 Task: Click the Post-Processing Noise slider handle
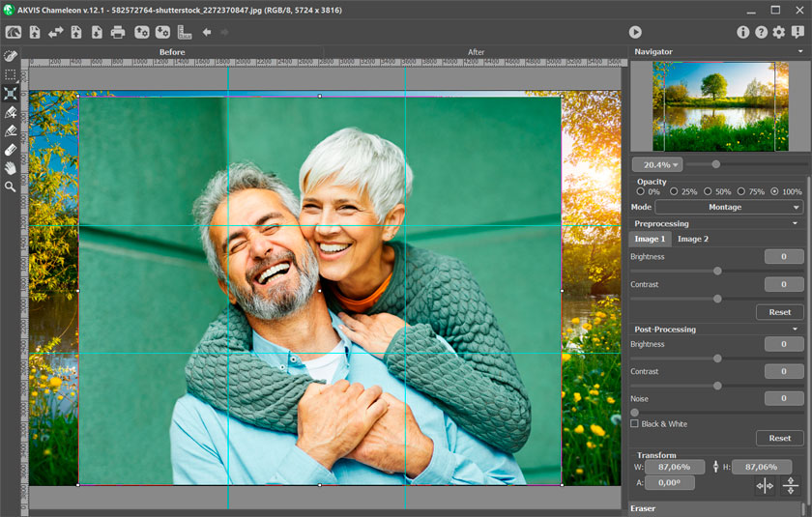click(x=634, y=412)
